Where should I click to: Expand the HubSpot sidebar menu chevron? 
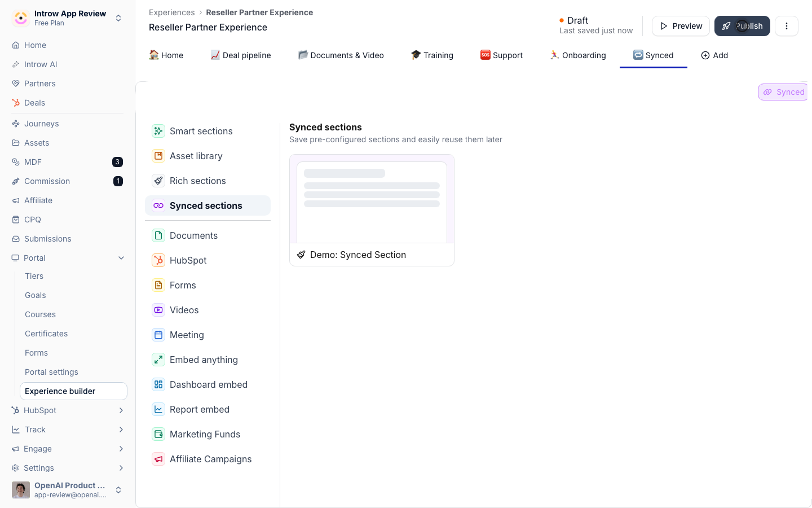121,410
